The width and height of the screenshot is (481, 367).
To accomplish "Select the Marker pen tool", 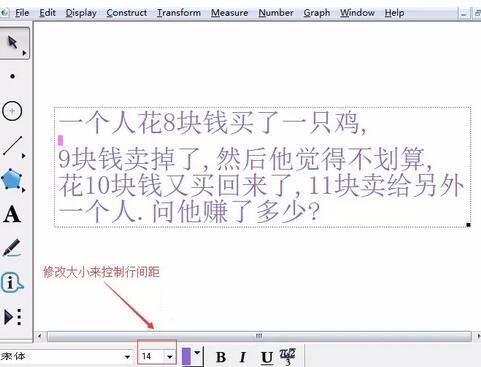I will [12, 248].
